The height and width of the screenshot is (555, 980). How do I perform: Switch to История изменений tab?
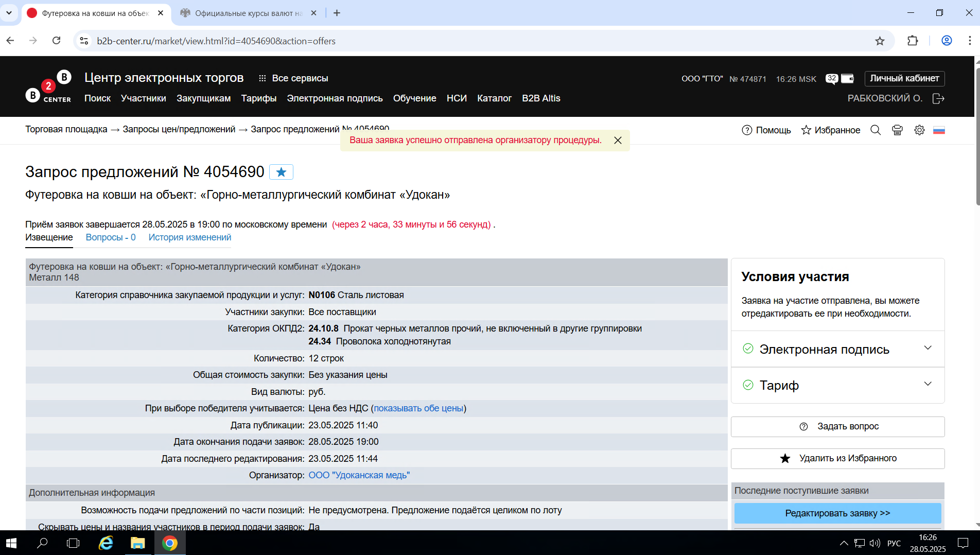click(190, 237)
